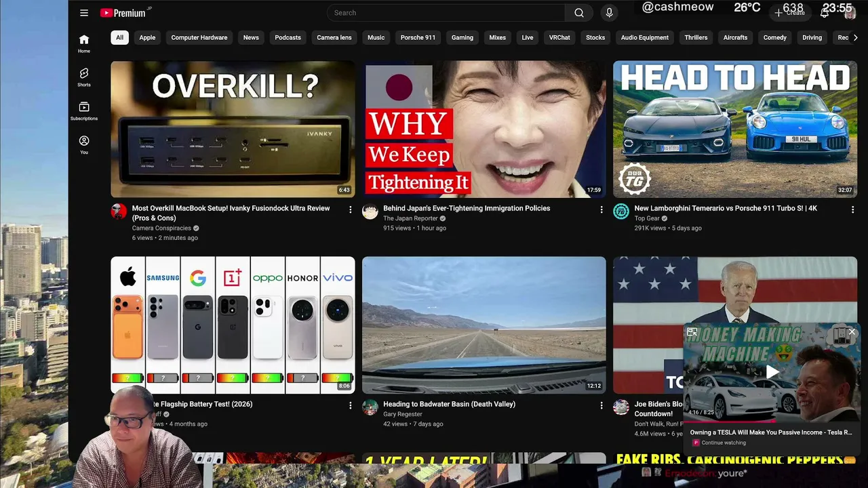Select the Live filter chip

[528, 38]
